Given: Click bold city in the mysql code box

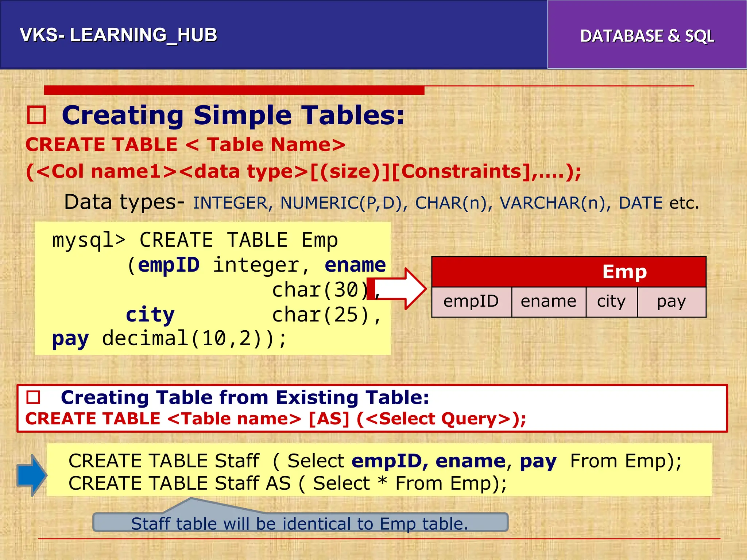Looking at the screenshot, I should [150, 315].
